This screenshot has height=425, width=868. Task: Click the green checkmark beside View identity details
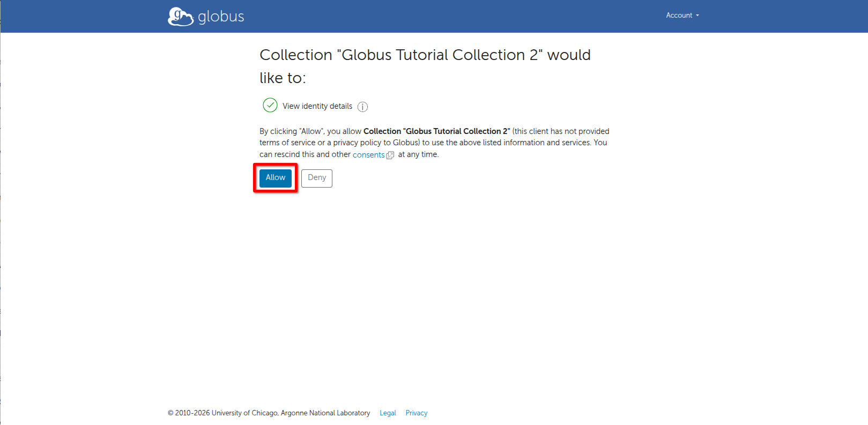270,105
